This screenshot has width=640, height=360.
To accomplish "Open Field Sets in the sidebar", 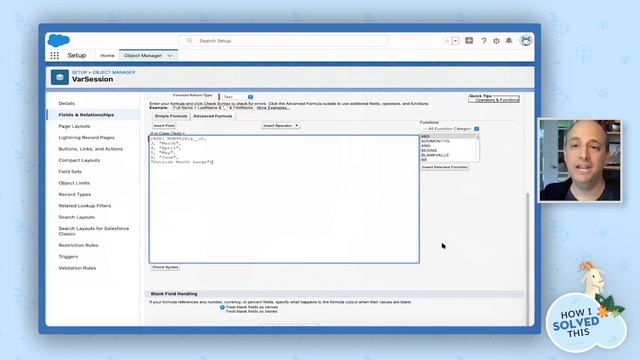I will coord(70,172).
